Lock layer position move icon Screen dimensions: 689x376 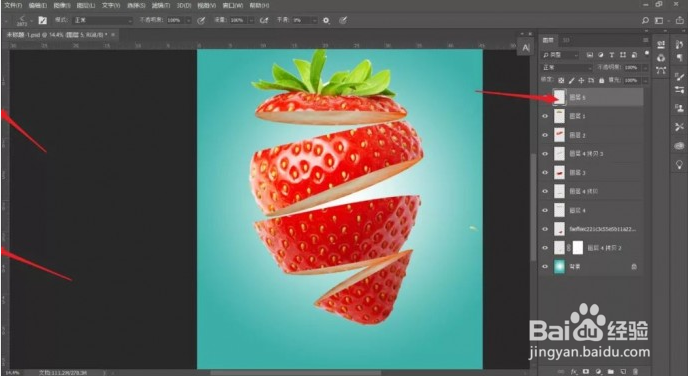tap(581, 80)
